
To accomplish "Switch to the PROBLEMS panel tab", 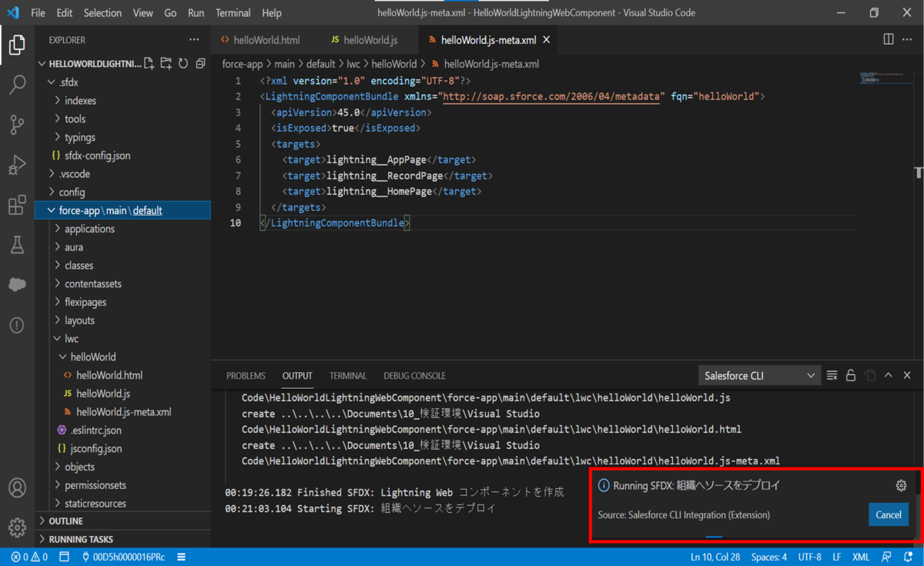I will click(246, 376).
